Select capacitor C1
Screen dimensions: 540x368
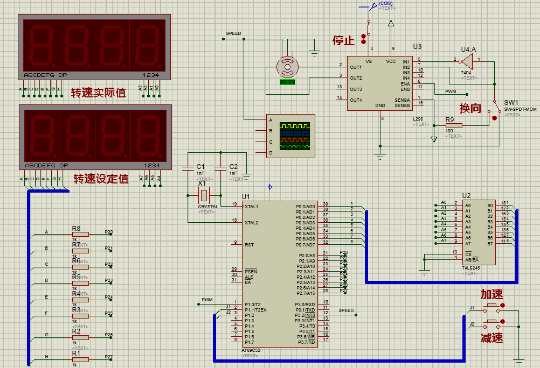(188, 169)
